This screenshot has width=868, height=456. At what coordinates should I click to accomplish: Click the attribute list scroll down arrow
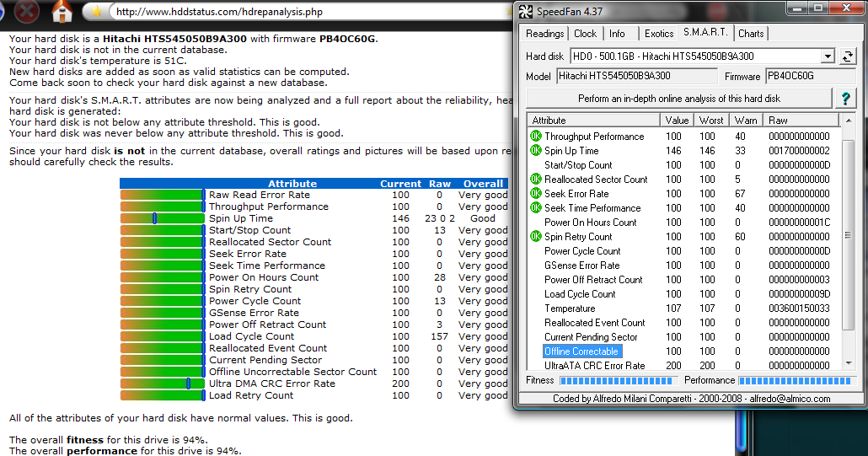pyautogui.click(x=848, y=363)
